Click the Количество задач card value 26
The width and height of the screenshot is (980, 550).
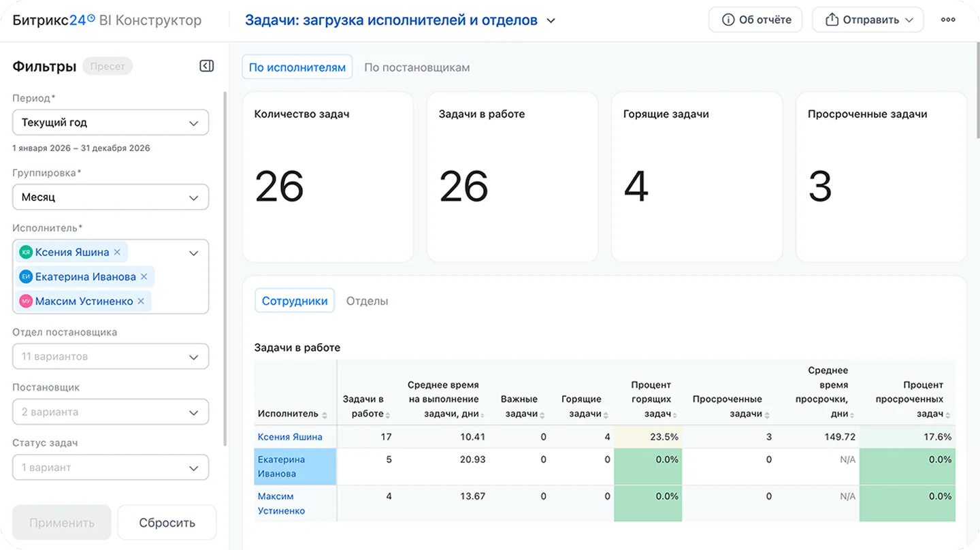pyautogui.click(x=279, y=187)
